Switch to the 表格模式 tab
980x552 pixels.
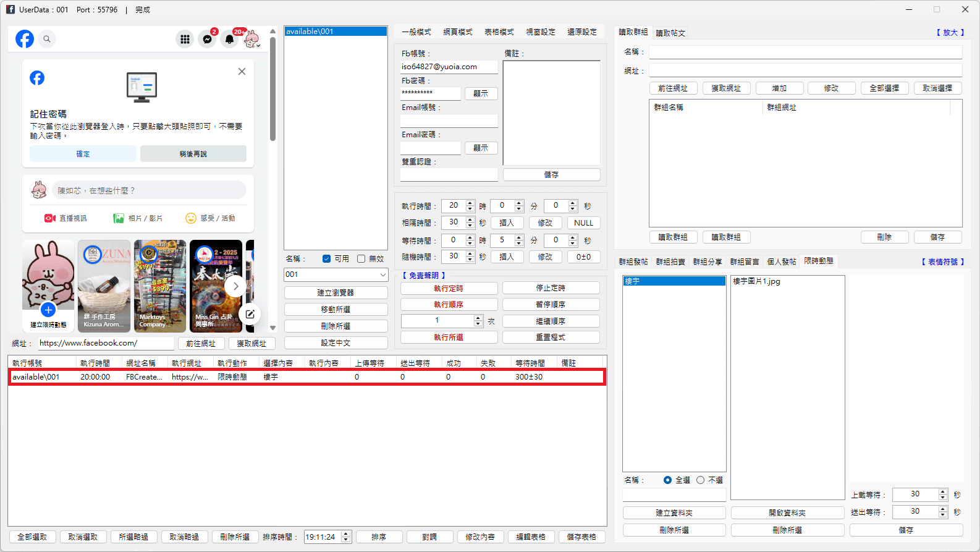[x=499, y=32]
